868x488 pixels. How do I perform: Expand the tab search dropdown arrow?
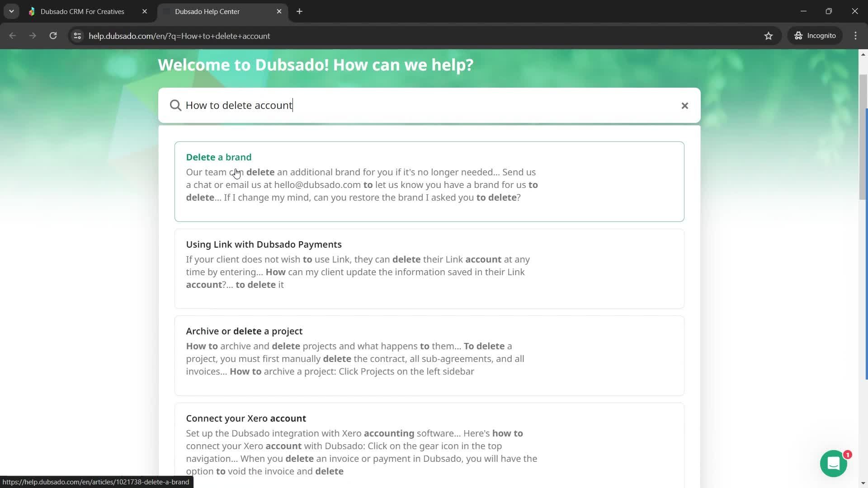pos(11,11)
